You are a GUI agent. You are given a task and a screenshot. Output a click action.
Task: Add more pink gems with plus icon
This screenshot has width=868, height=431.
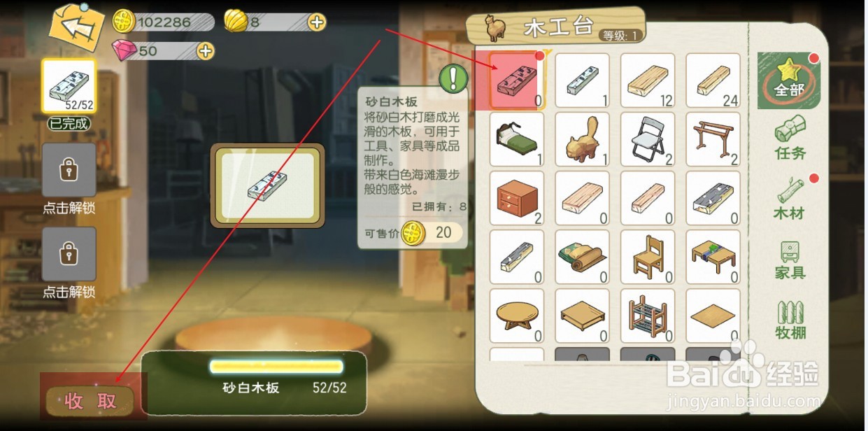pos(205,51)
